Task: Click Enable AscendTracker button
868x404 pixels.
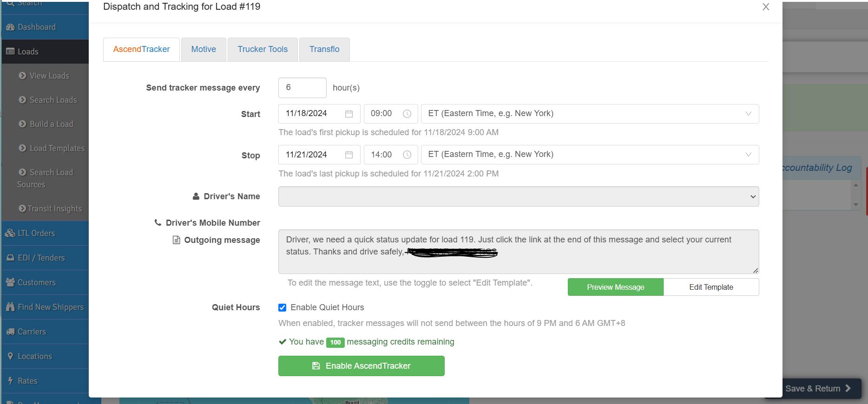Action: click(361, 366)
